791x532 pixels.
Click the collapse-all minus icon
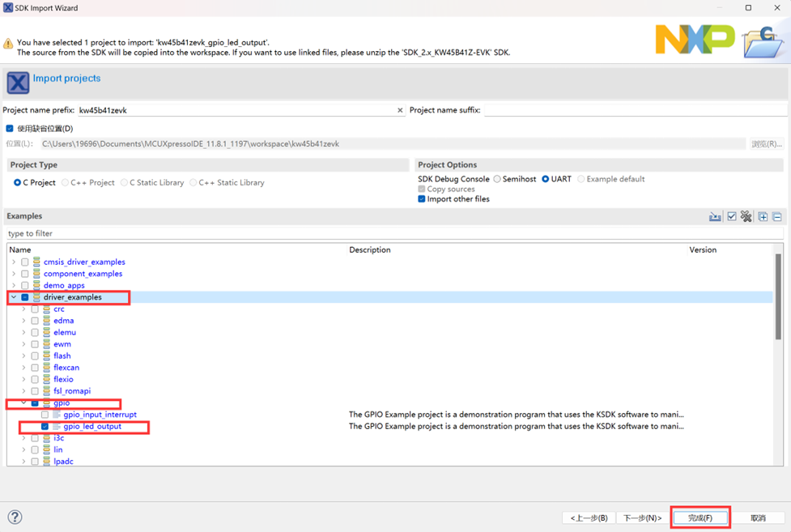tap(776, 217)
